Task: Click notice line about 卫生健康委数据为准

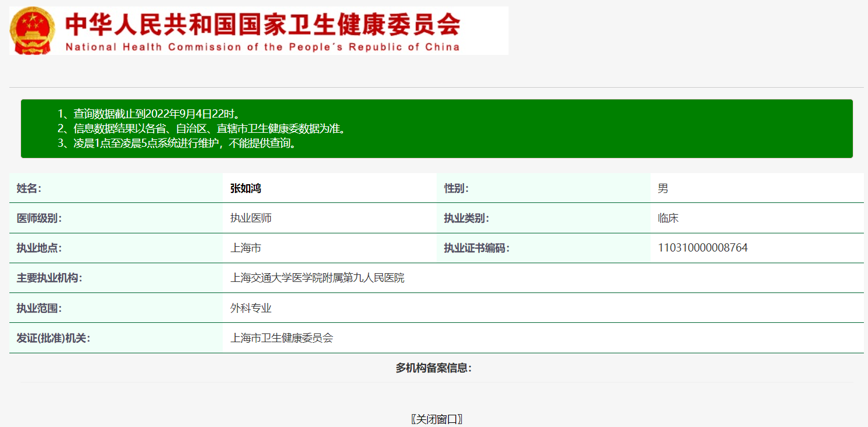Action: 202,129
